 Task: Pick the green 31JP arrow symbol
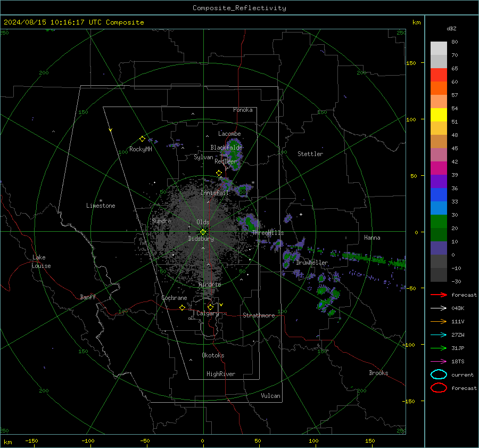click(439, 348)
